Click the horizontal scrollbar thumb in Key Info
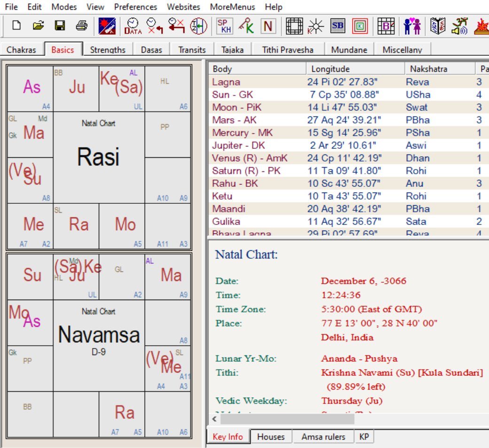The width and height of the screenshot is (489, 448). pos(287,419)
